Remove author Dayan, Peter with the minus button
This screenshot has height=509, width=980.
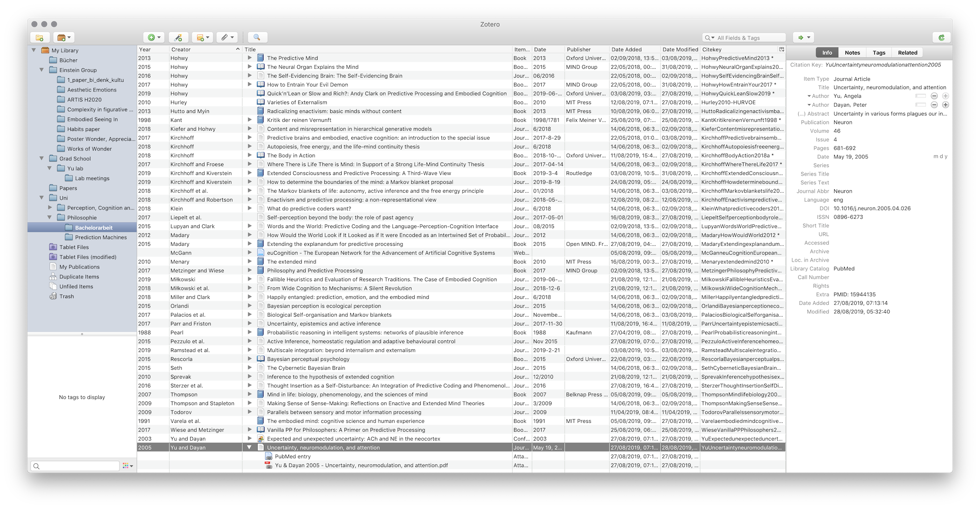(x=933, y=105)
